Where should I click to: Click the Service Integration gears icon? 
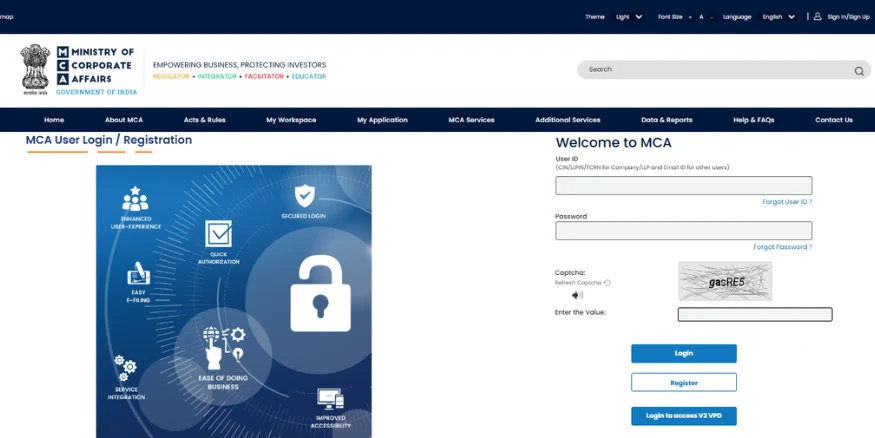tap(126, 368)
